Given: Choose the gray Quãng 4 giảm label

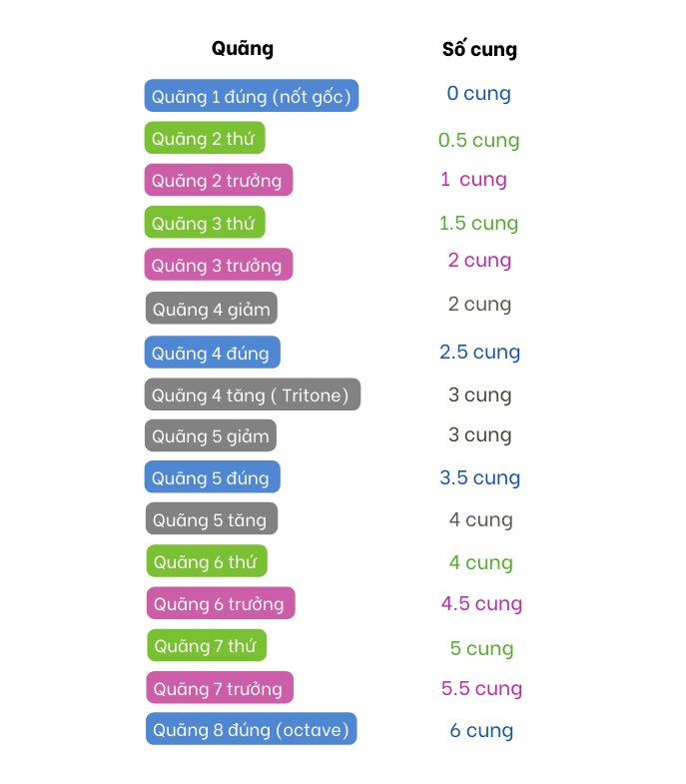Looking at the screenshot, I should pos(212,308).
